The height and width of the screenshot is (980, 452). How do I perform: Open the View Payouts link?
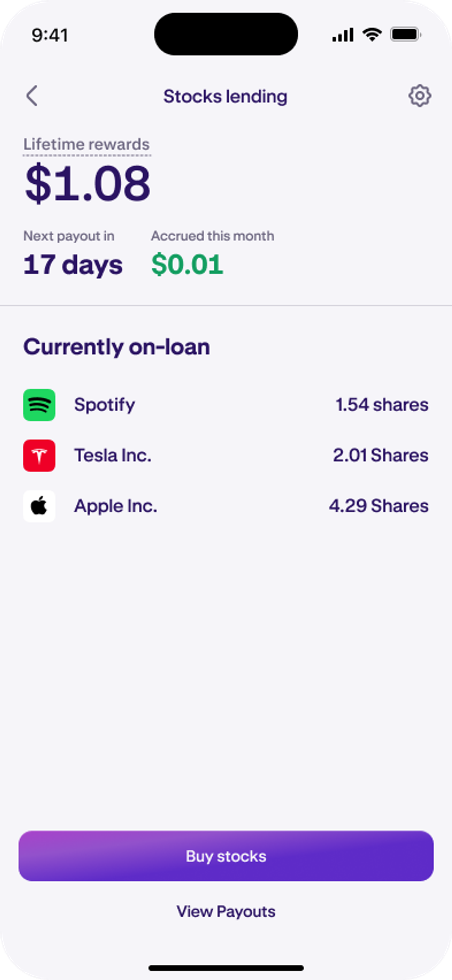point(226,911)
